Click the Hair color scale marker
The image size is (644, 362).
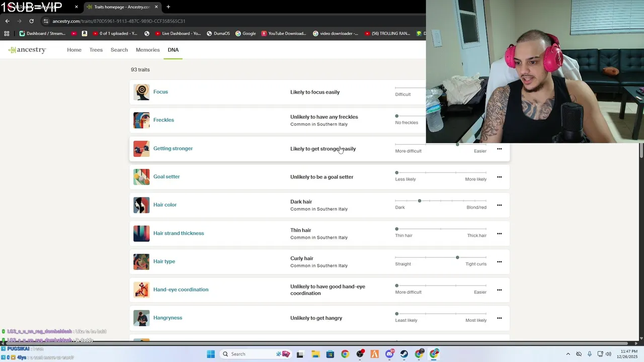point(419,201)
